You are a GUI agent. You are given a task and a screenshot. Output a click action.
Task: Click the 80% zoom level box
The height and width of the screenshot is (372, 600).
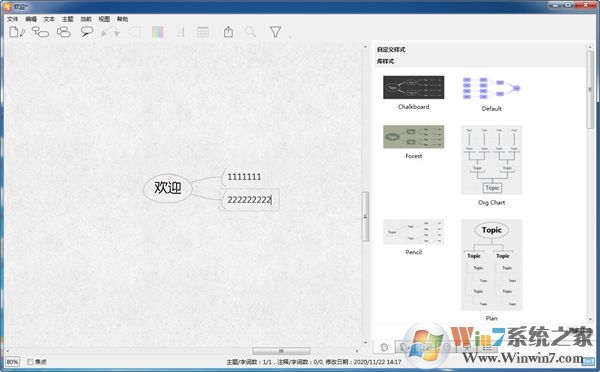point(12,362)
